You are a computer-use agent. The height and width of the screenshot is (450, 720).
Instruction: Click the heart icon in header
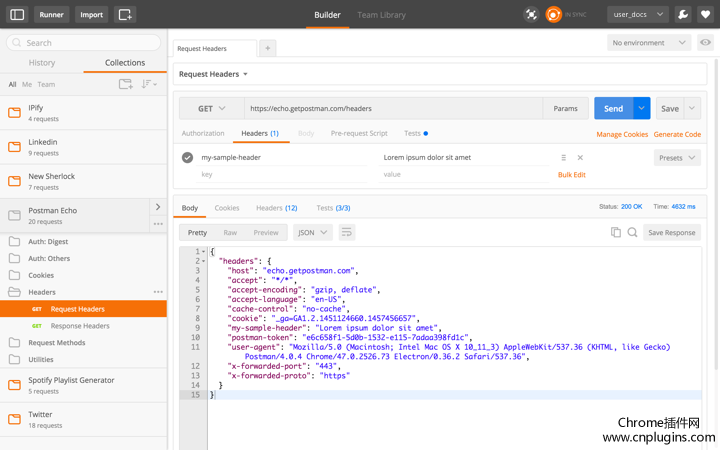pyautogui.click(x=705, y=15)
